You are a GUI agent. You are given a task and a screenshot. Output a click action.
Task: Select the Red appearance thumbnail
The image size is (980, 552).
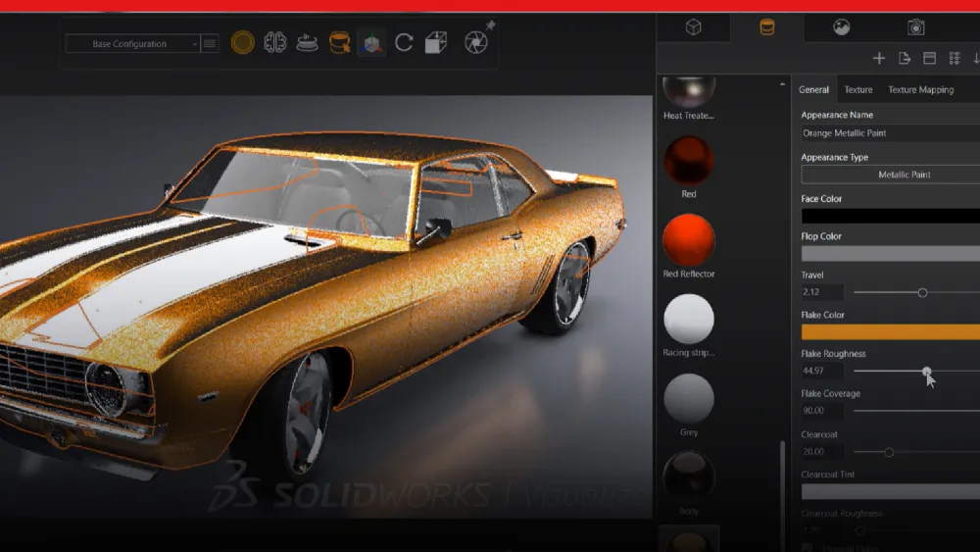tap(689, 161)
